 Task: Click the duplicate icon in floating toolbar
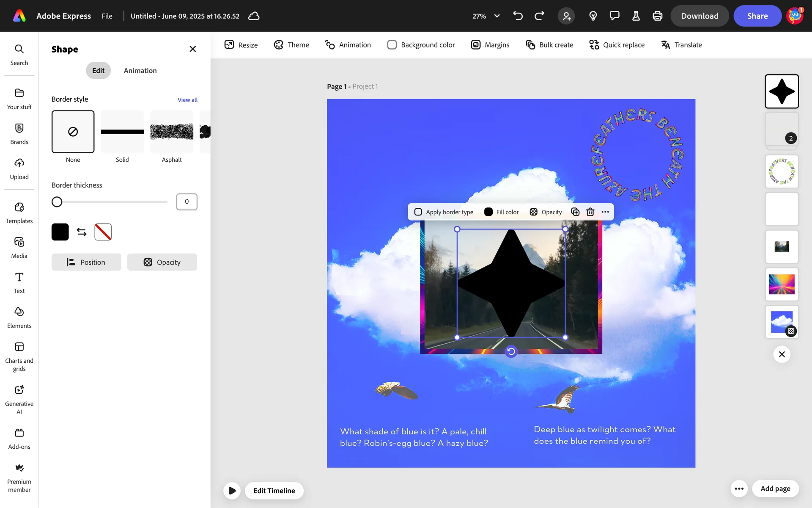click(x=575, y=212)
